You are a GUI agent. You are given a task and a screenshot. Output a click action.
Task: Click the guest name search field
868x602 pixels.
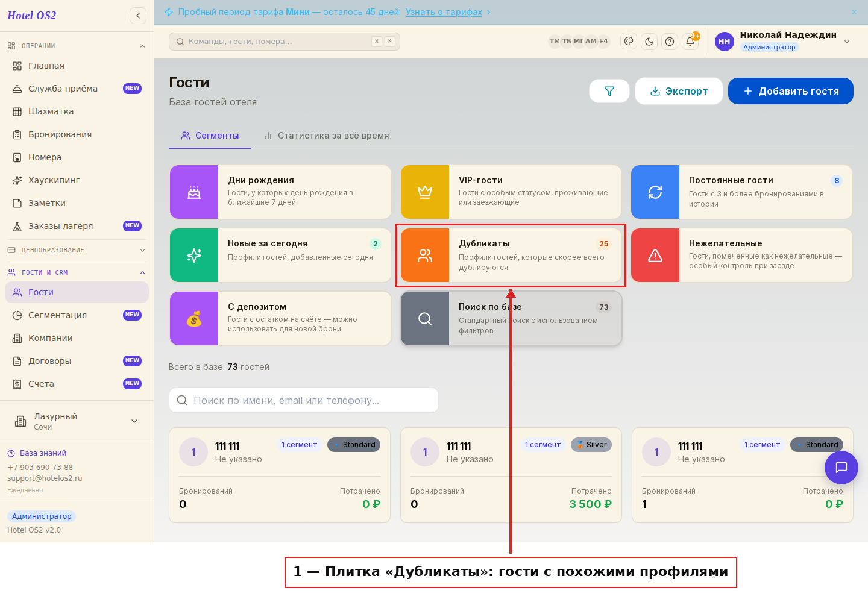304,400
